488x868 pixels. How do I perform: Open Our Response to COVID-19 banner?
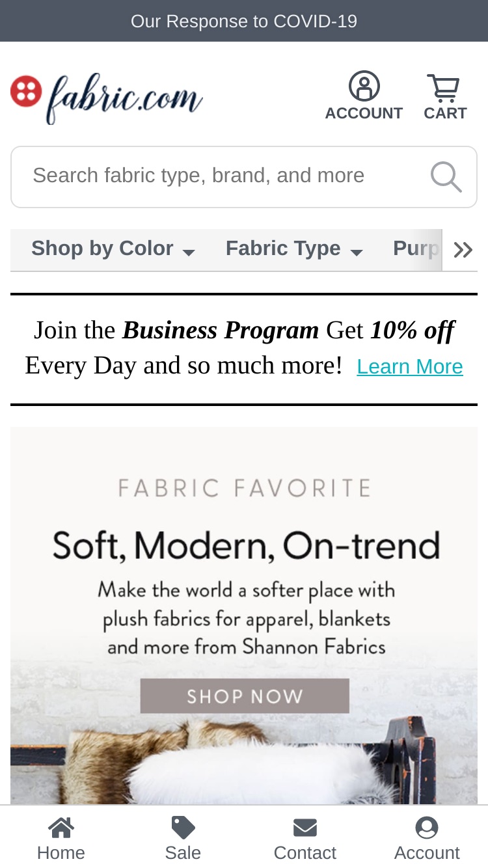tap(244, 21)
